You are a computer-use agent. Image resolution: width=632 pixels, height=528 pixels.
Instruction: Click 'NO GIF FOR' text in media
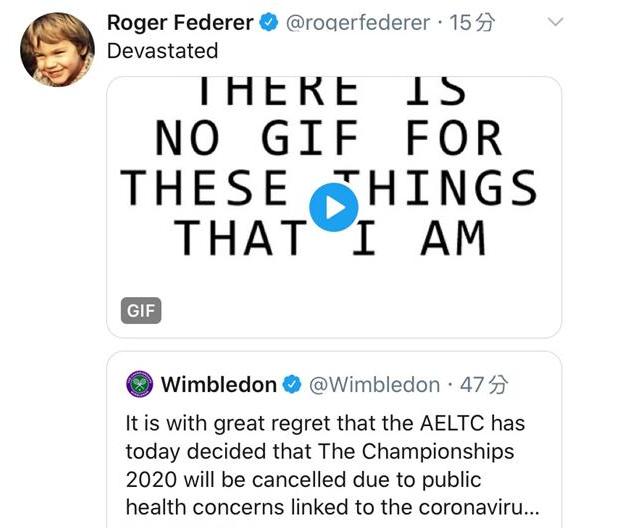click(x=329, y=139)
